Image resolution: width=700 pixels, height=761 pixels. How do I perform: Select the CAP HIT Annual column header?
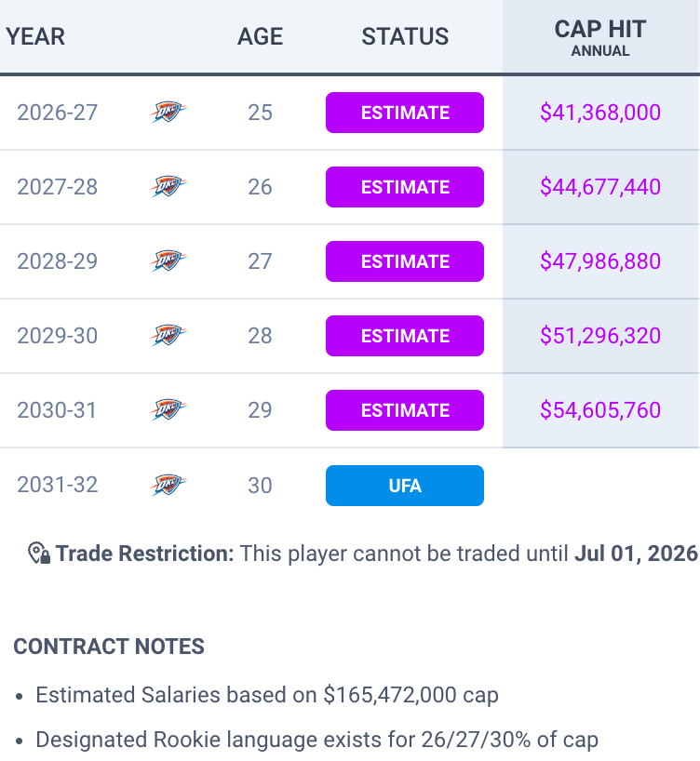[x=600, y=37]
